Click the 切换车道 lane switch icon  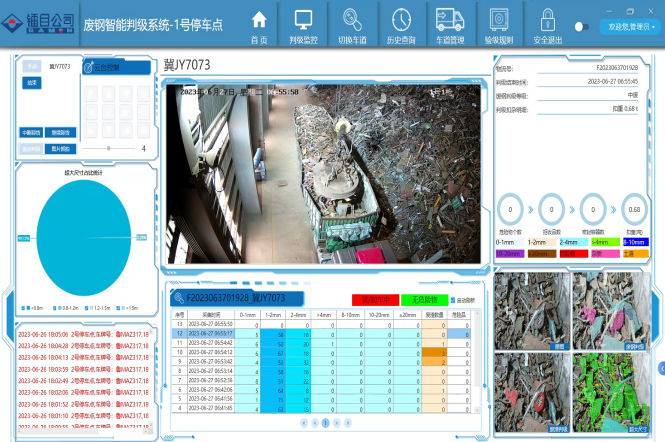pyautogui.click(x=352, y=19)
